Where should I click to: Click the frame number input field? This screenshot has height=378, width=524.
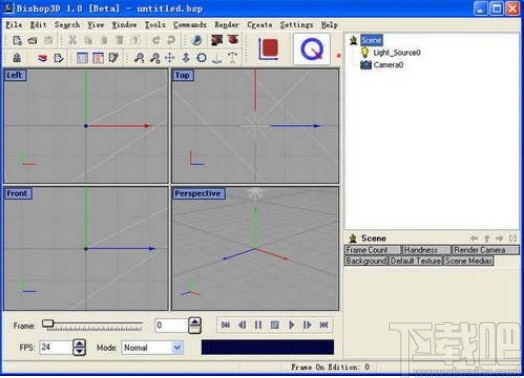171,325
